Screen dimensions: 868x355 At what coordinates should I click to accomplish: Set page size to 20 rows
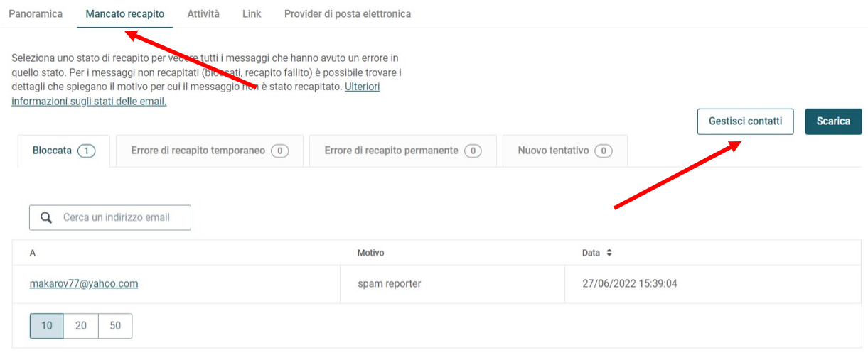(x=81, y=326)
